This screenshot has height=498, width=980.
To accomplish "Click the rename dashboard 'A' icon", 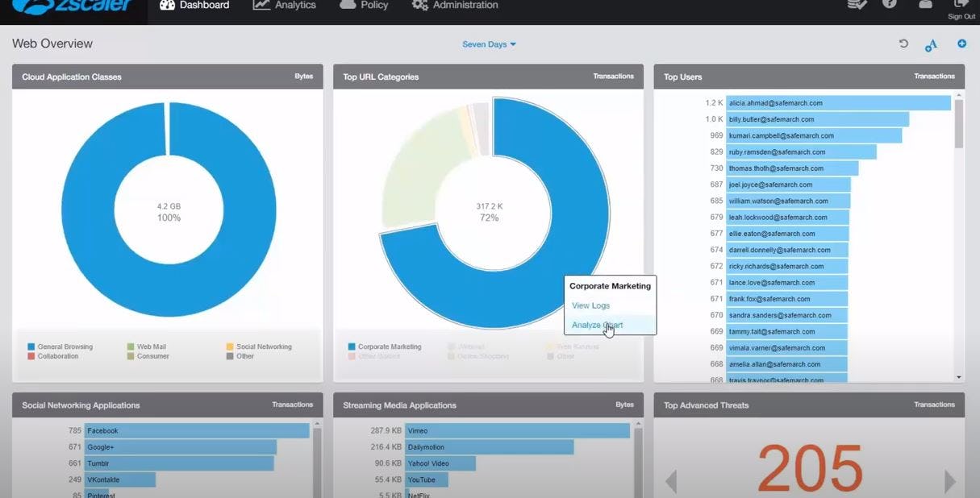I will [x=931, y=45].
